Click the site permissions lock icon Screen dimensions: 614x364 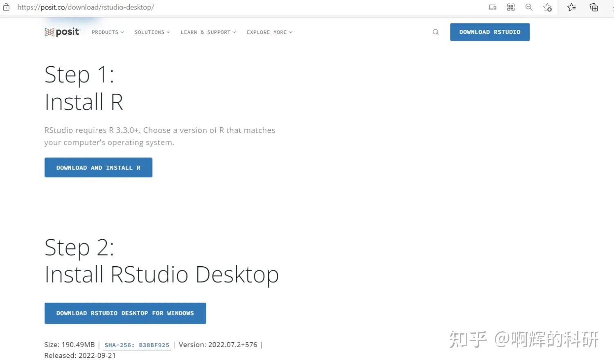tap(6, 7)
